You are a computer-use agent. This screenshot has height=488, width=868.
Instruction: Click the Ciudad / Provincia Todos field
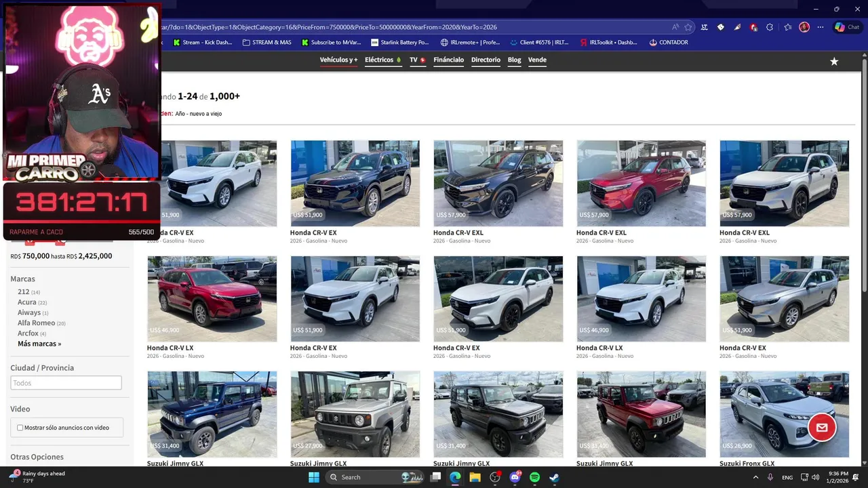66,383
